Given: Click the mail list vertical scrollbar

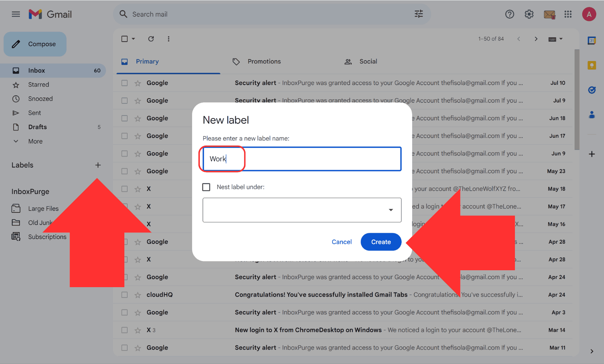Looking at the screenshot, I should (x=577, y=99).
